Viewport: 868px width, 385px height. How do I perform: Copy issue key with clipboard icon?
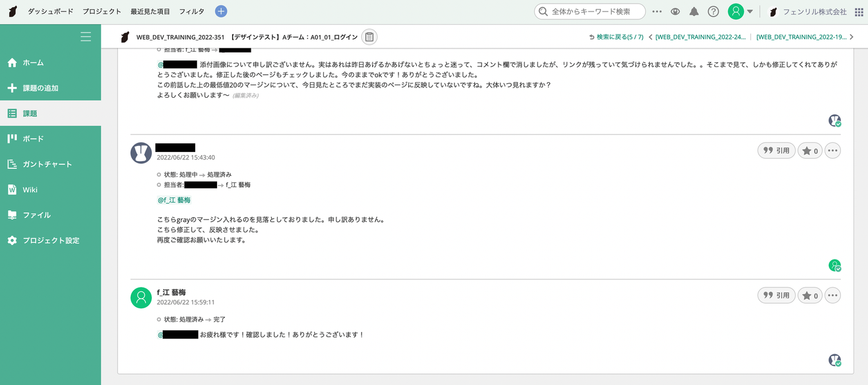(370, 37)
